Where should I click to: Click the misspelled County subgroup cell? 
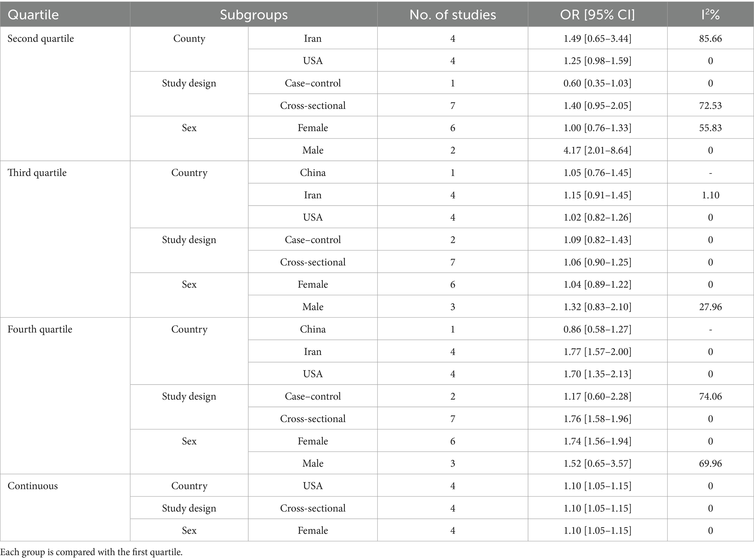(x=189, y=39)
